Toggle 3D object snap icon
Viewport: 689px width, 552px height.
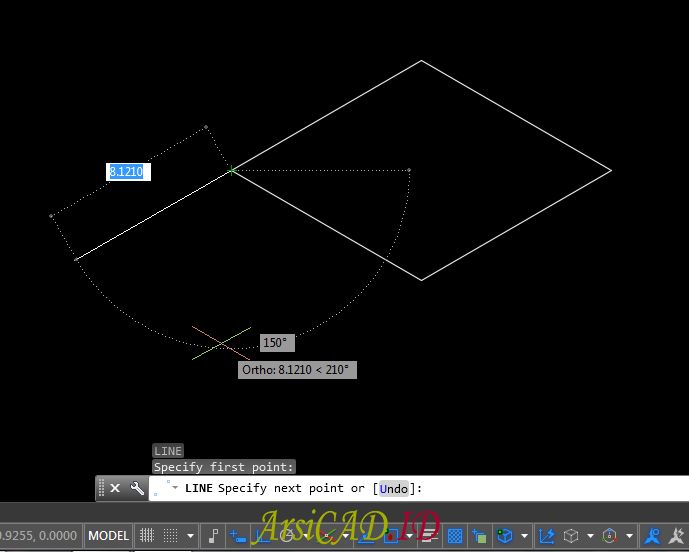(505, 536)
